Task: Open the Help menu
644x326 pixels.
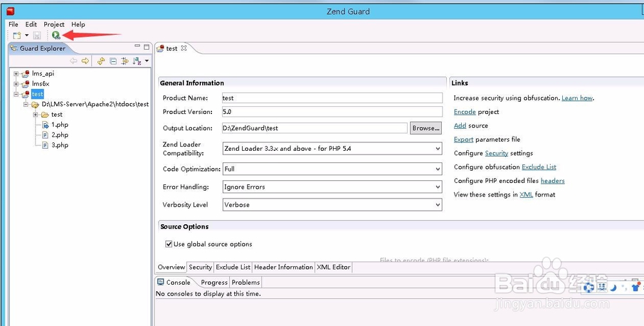Action: click(x=79, y=24)
